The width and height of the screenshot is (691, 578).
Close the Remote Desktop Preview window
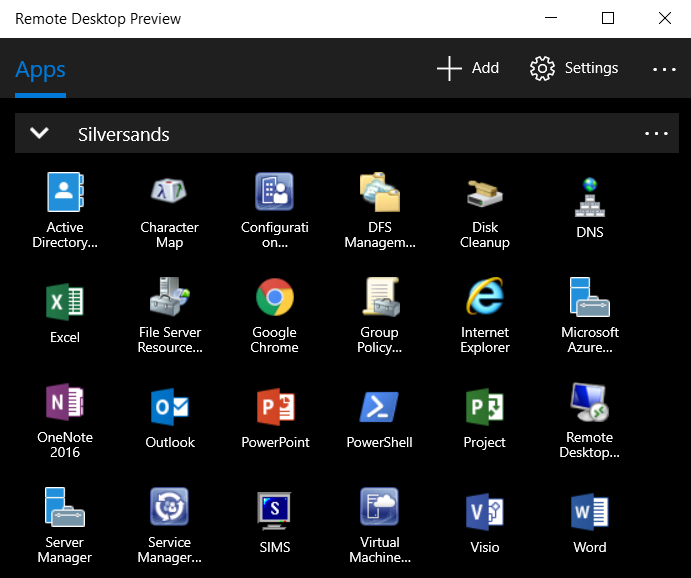665,18
